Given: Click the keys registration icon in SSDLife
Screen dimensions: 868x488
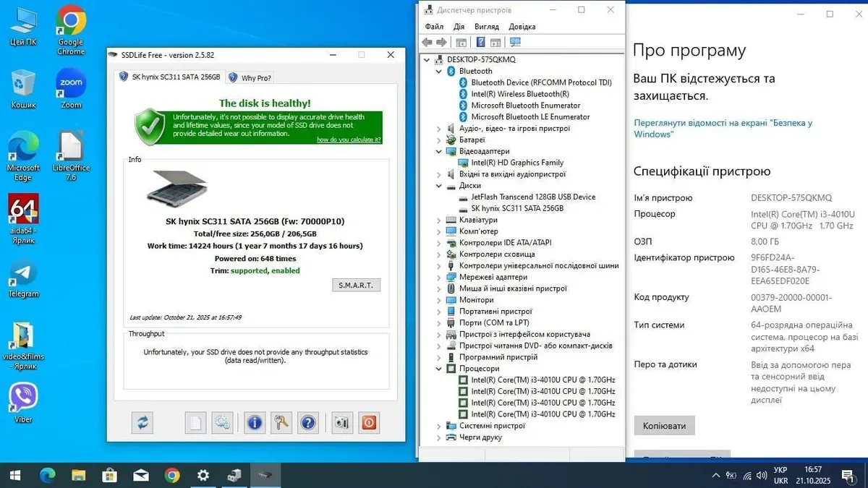Looking at the screenshot, I should point(281,423).
